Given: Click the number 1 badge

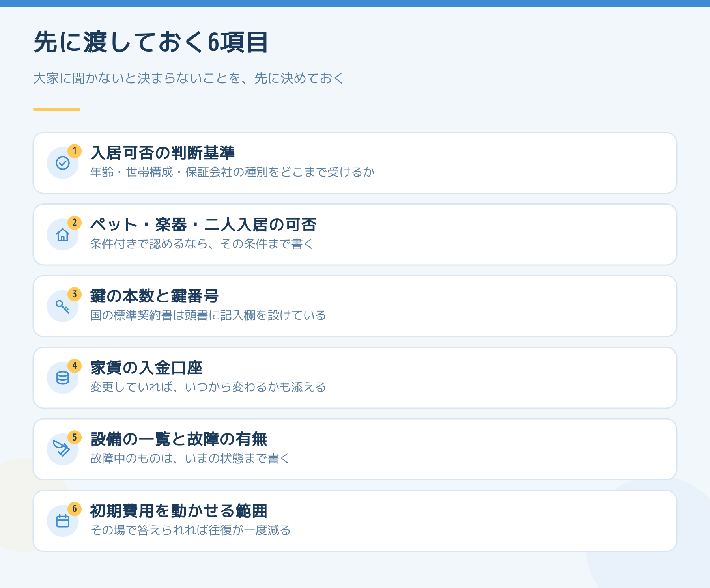Looking at the screenshot, I should click(75, 151).
